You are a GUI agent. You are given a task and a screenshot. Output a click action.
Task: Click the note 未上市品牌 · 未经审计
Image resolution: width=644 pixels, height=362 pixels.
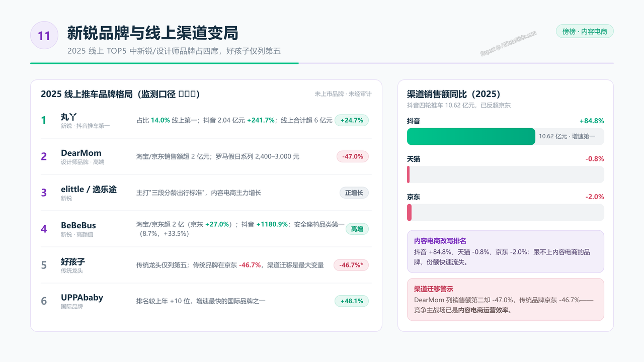343,94
